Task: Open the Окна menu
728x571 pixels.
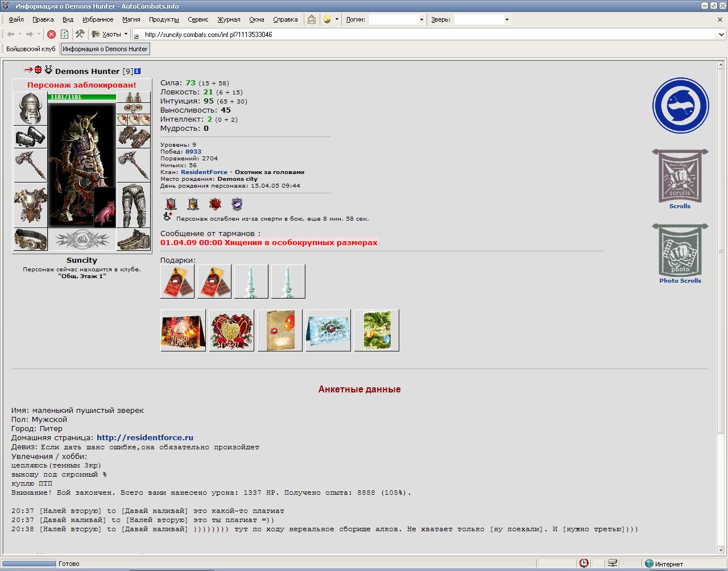Action: point(257,19)
